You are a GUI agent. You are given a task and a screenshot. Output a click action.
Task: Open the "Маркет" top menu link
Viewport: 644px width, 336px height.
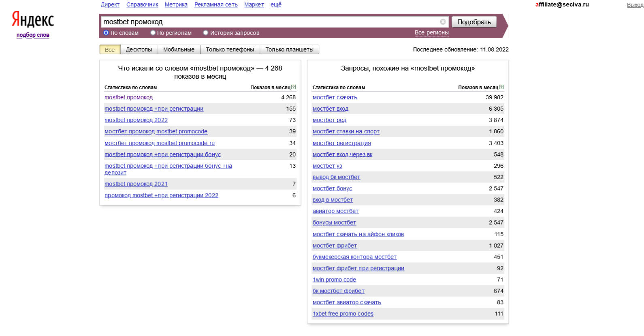[x=254, y=4]
